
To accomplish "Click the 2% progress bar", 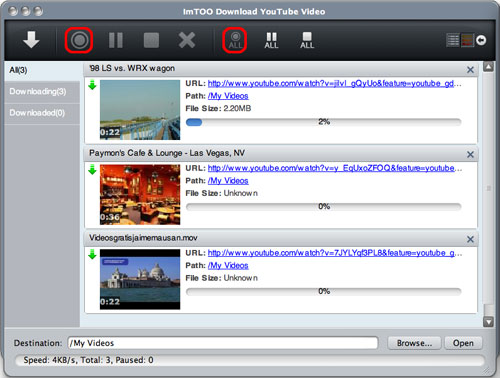I will point(324,122).
